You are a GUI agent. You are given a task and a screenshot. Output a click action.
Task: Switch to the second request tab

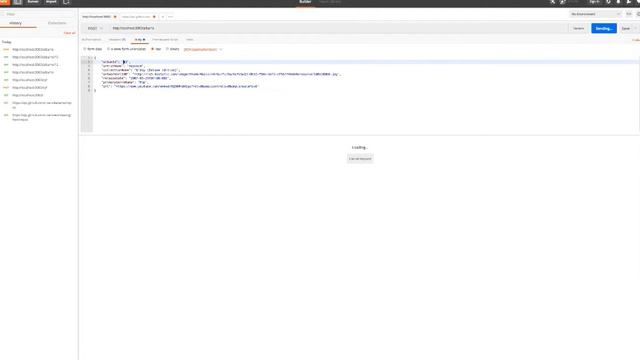136,17
